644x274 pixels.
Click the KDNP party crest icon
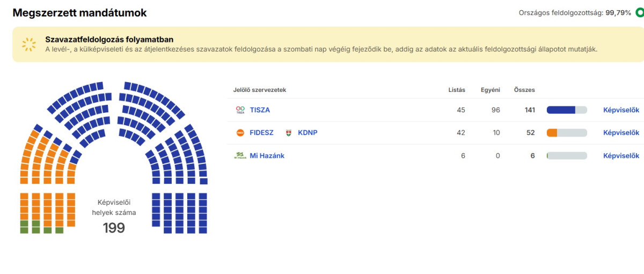pyautogui.click(x=288, y=133)
